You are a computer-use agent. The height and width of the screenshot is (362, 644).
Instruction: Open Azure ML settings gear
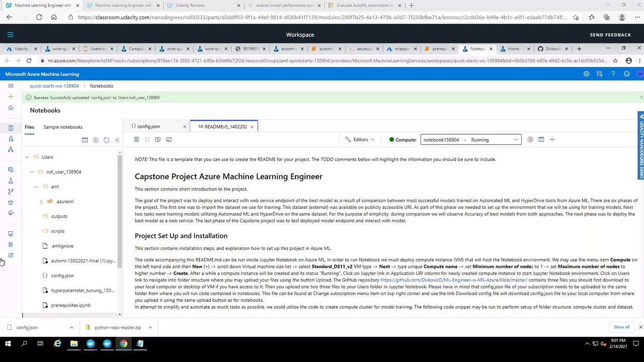coord(586,73)
